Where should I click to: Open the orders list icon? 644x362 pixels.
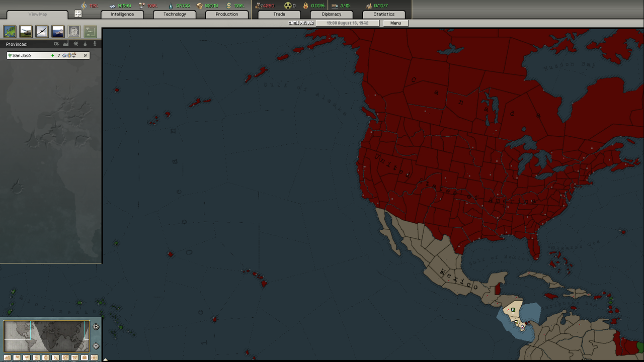pos(90,32)
